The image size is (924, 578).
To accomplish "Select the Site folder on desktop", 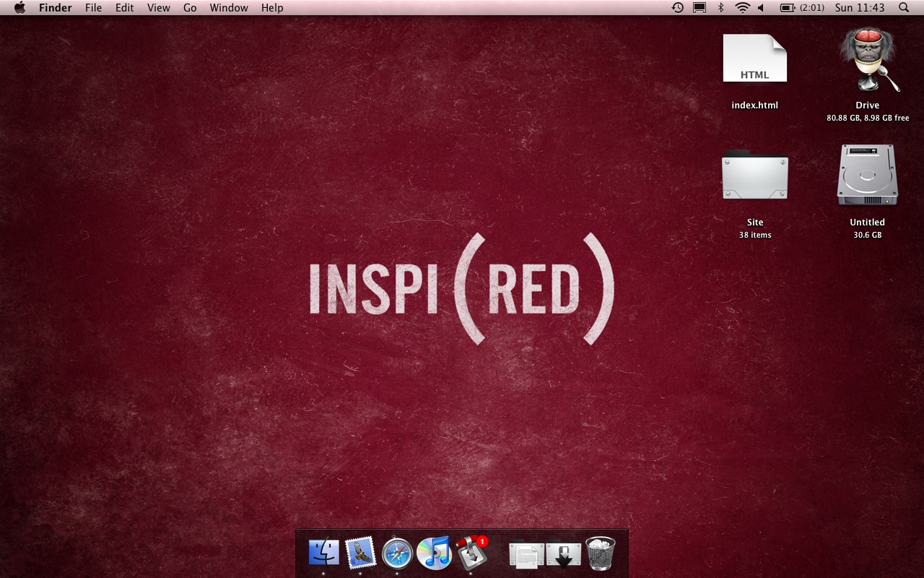I will [x=754, y=176].
